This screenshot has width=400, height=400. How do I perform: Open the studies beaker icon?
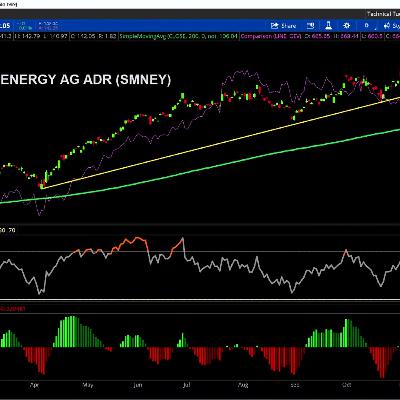(328, 26)
